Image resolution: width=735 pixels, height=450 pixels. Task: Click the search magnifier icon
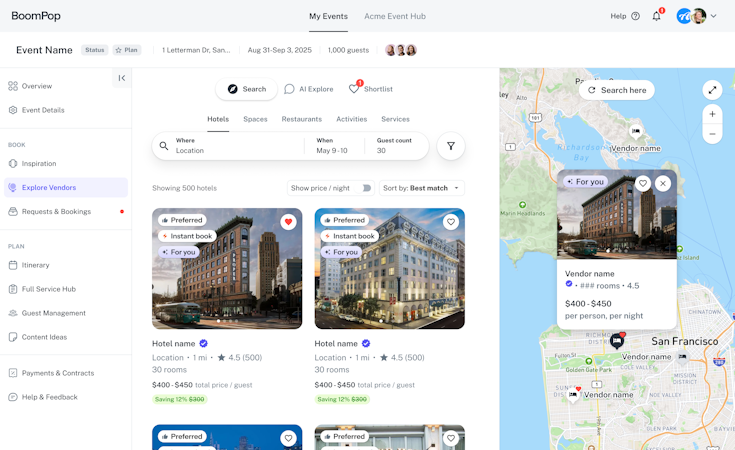point(164,146)
